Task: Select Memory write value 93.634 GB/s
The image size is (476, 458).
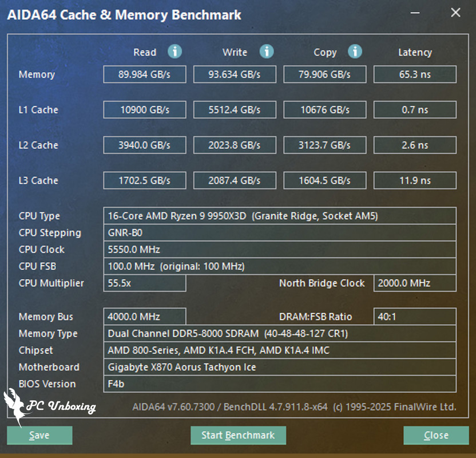Action: pyautogui.click(x=235, y=74)
